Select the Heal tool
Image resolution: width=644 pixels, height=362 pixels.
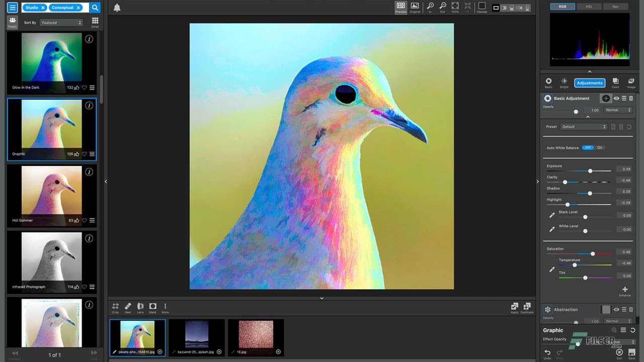[128, 307]
